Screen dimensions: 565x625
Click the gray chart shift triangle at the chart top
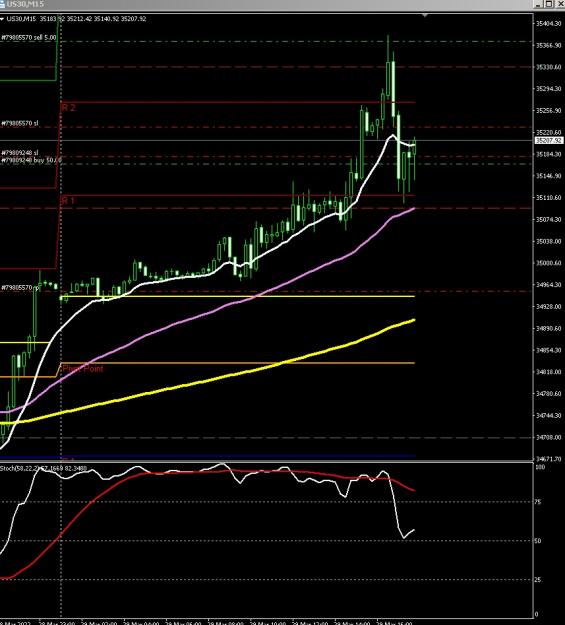click(425, 15)
